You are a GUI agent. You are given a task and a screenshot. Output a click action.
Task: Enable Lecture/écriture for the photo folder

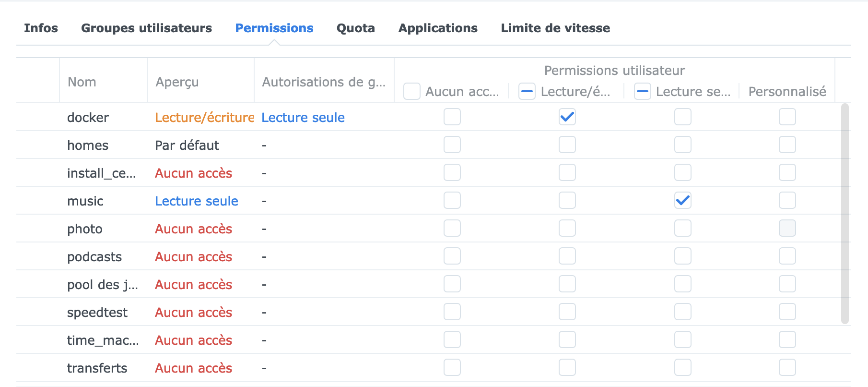click(567, 228)
